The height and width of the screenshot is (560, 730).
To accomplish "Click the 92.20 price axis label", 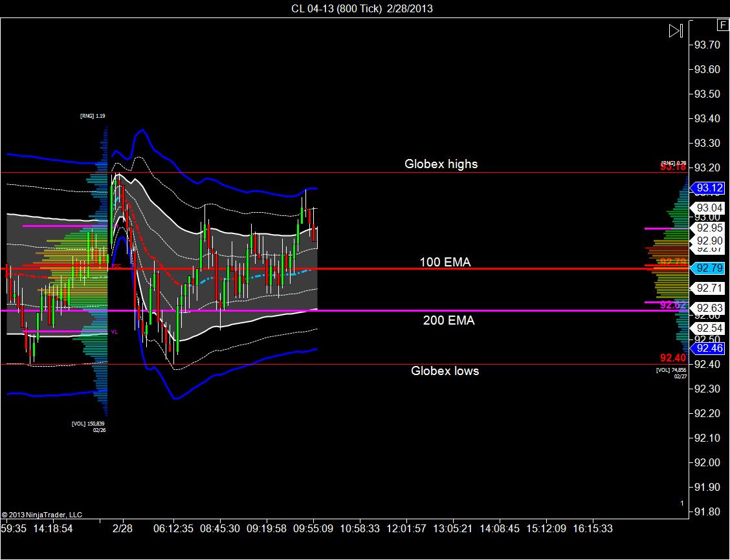I will [707, 413].
